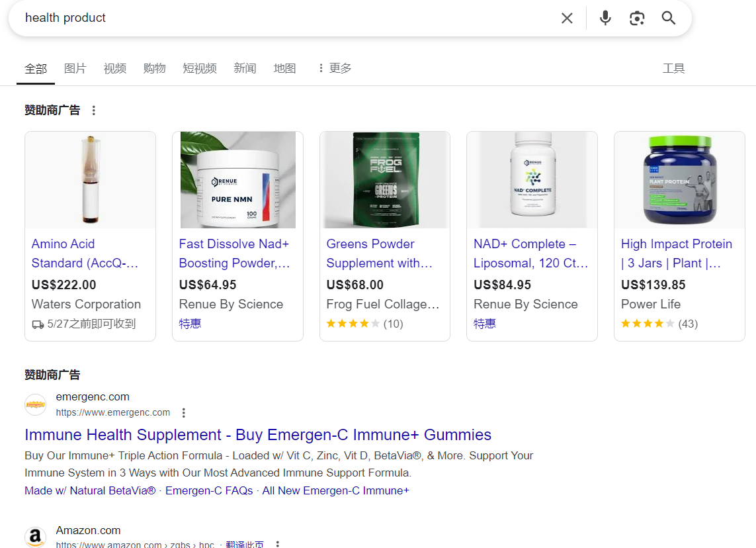Open the 工具 search tools
756x548 pixels.
[673, 69]
